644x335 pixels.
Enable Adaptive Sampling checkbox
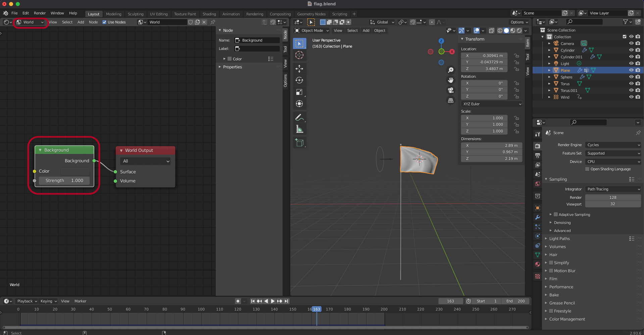point(556,215)
